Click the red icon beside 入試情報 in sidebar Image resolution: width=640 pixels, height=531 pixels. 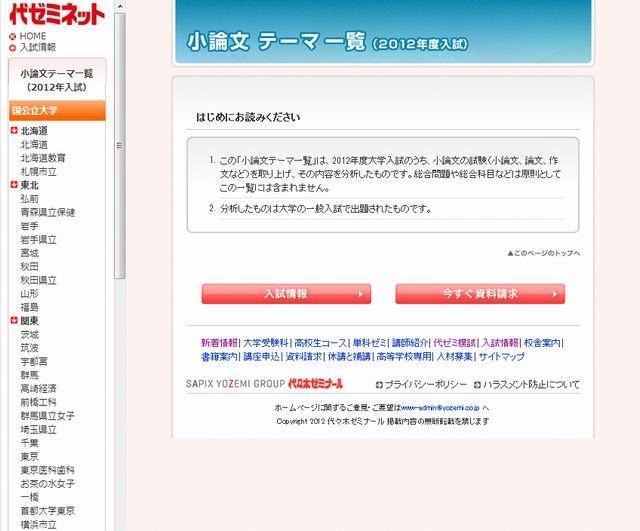click(x=13, y=48)
